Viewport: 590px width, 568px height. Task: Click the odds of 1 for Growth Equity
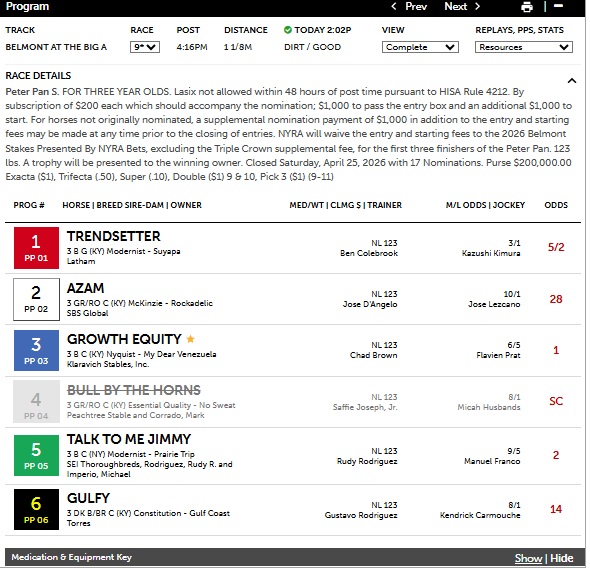[x=556, y=350]
